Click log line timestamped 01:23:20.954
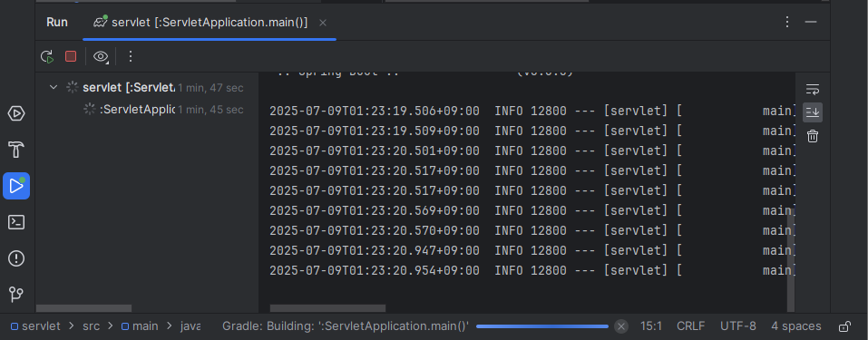 coord(532,270)
